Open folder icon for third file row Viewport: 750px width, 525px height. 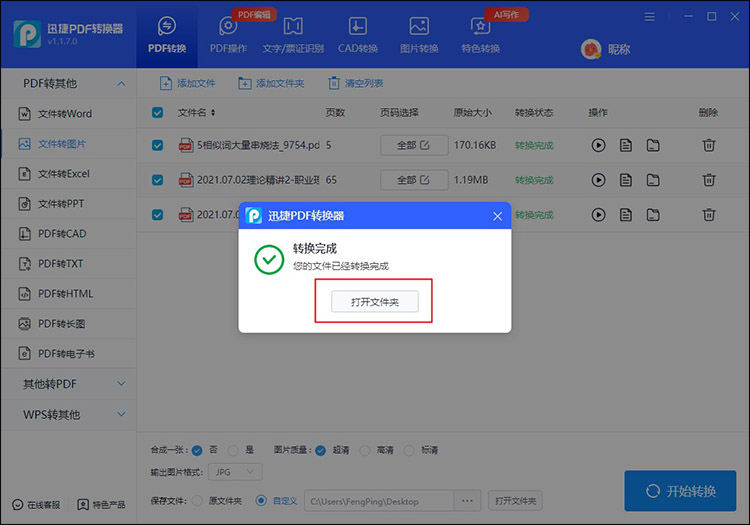tap(653, 215)
